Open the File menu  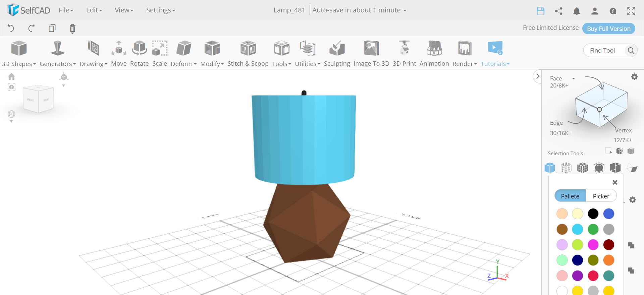(x=66, y=10)
